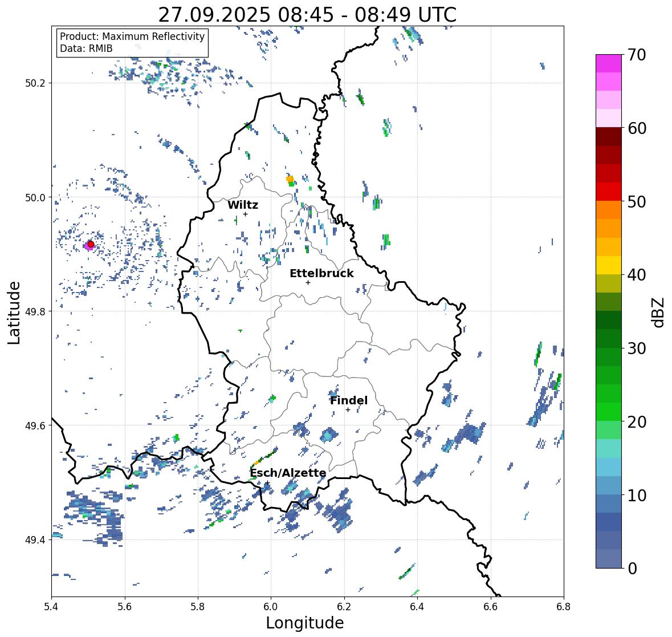Click the magenta segment at top of the colorbar
672x637 pixels.
click(x=609, y=63)
